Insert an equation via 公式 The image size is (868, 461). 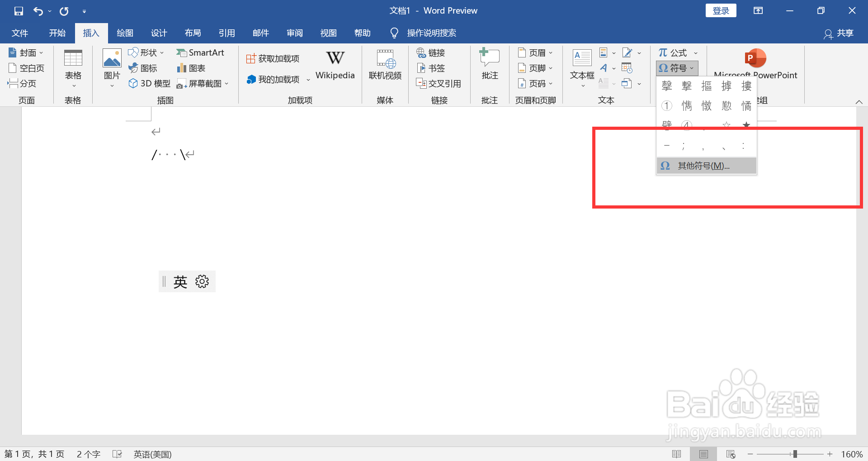(675, 52)
